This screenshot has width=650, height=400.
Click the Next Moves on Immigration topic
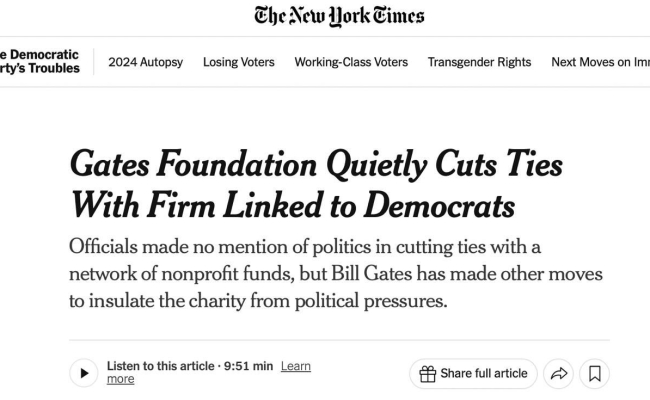pos(600,62)
